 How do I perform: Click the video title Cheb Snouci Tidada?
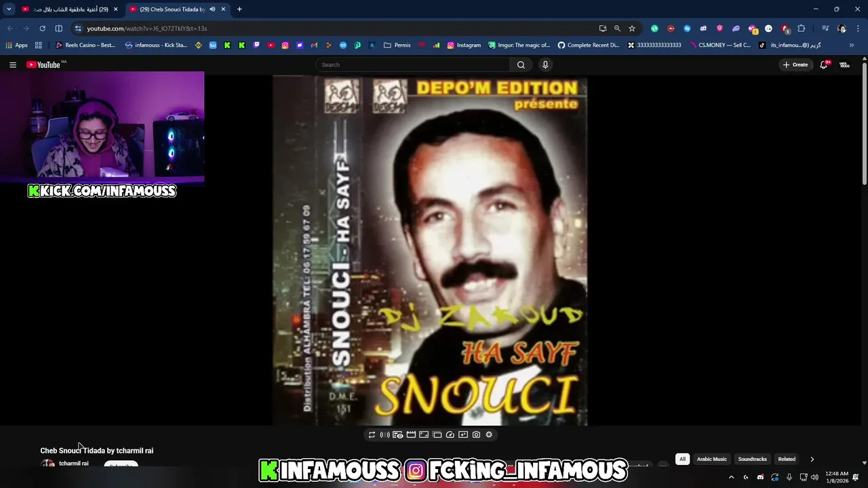[96, 451]
